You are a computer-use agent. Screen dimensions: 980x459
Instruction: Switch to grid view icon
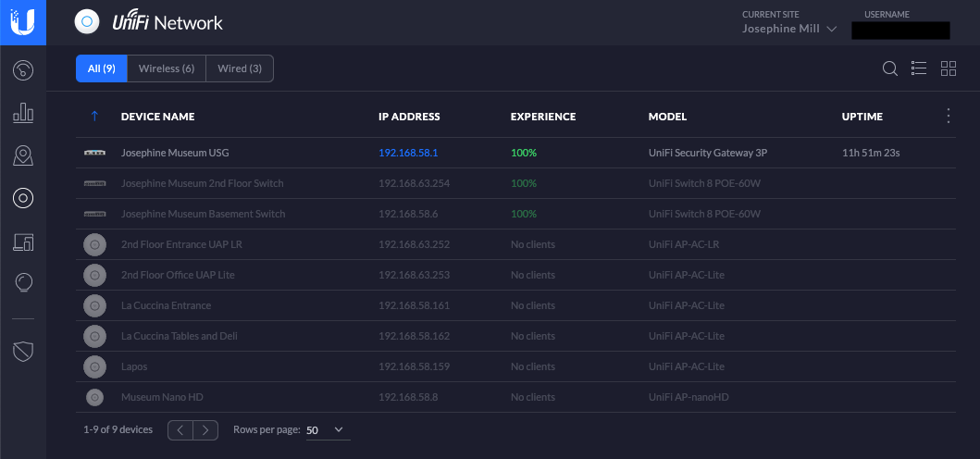pyautogui.click(x=949, y=68)
